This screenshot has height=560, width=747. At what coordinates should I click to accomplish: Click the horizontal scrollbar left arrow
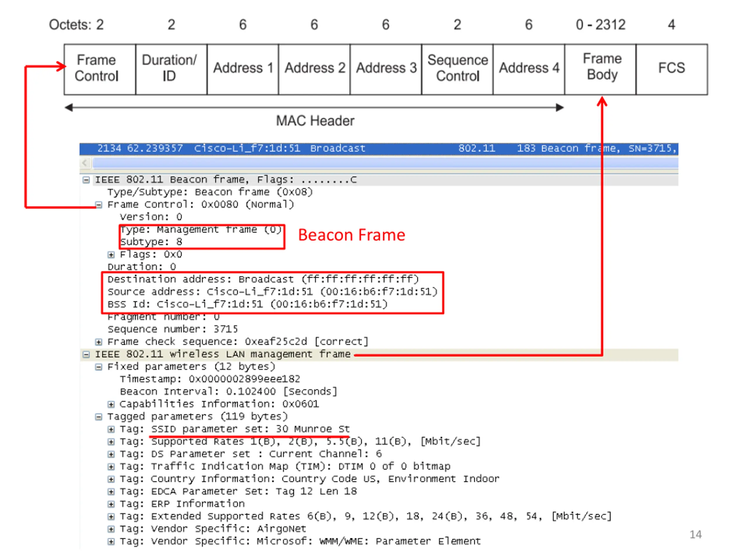[85, 163]
